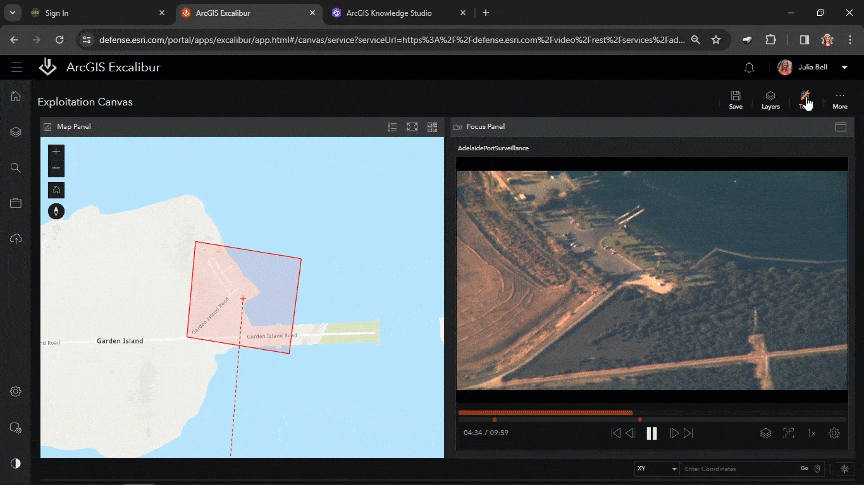The image size is (864, 485).
Task: Click the Enter Coordinates field
Action: tap(738, 468)
